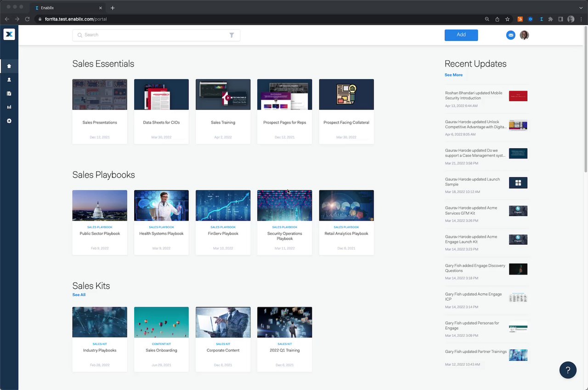Image resolution: width=588 pixels, height=390 pixels.
Task: Open the Sales Presentations card
Action: click(100, 111)
